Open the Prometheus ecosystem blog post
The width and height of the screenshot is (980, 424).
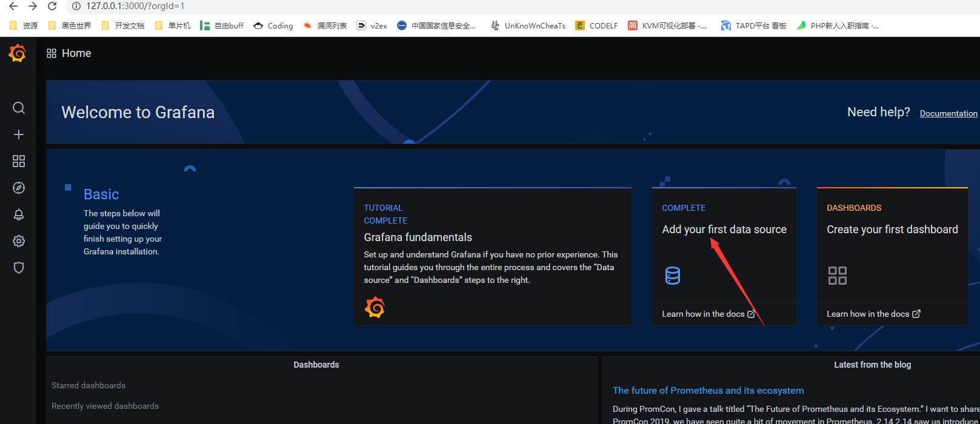click(708, 391)
